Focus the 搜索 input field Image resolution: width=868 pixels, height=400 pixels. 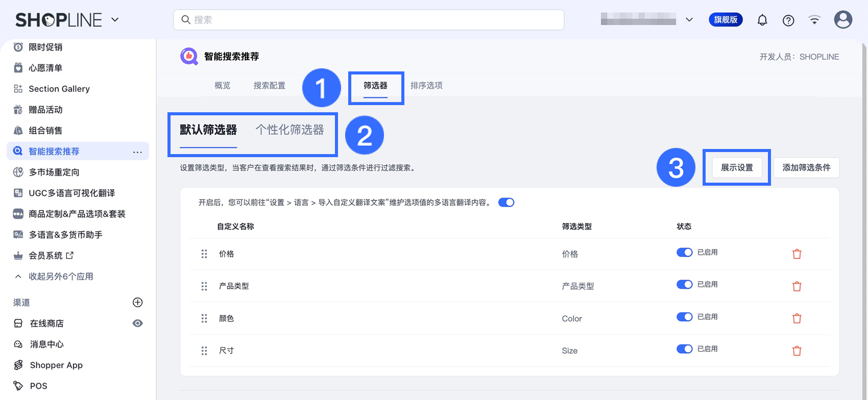pyautogui.click(x=369, y=20)
